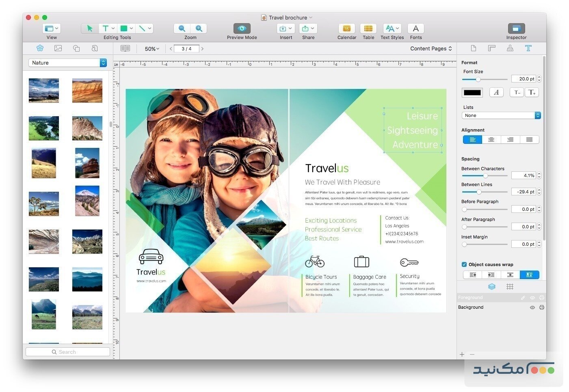Select the Text tool in Editing Tools
Viewport: 569px width, 392px height.
click(x=105, y=28)
